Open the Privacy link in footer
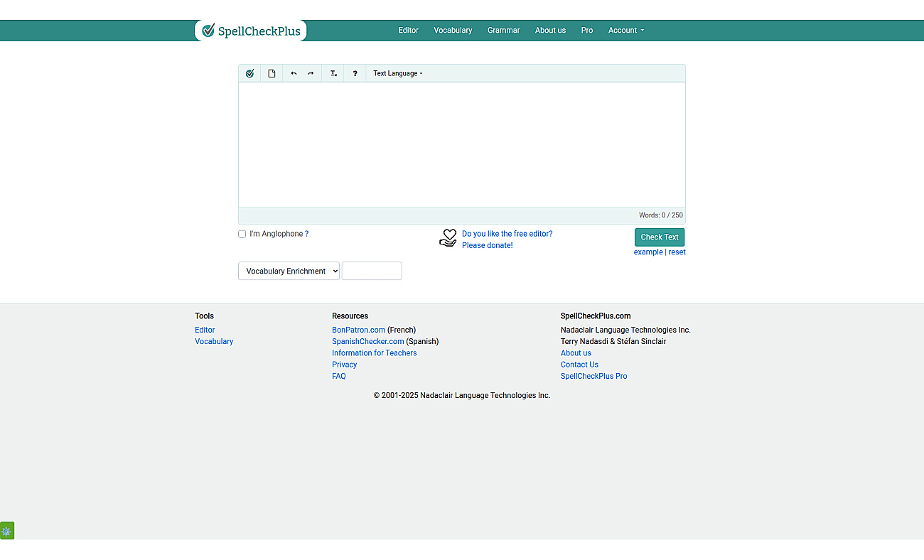This screenshot has height=560, width=924. coord(344,365)
